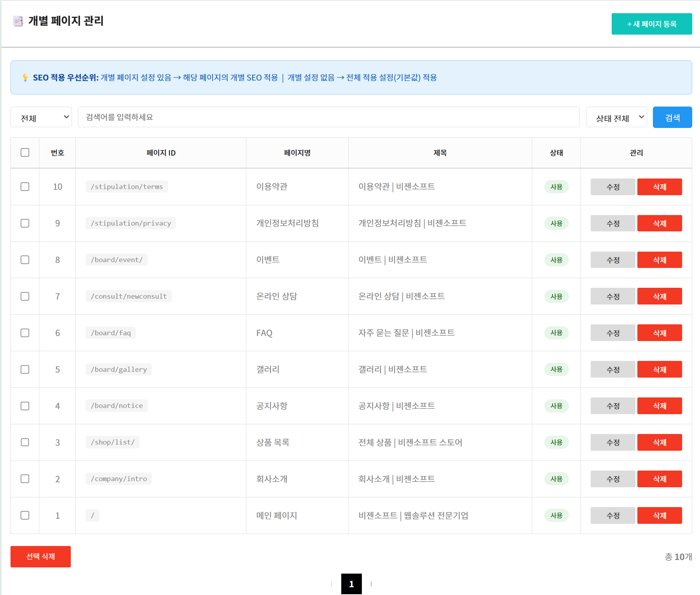Go to page 1 in pagination

[x=351, y=584]
